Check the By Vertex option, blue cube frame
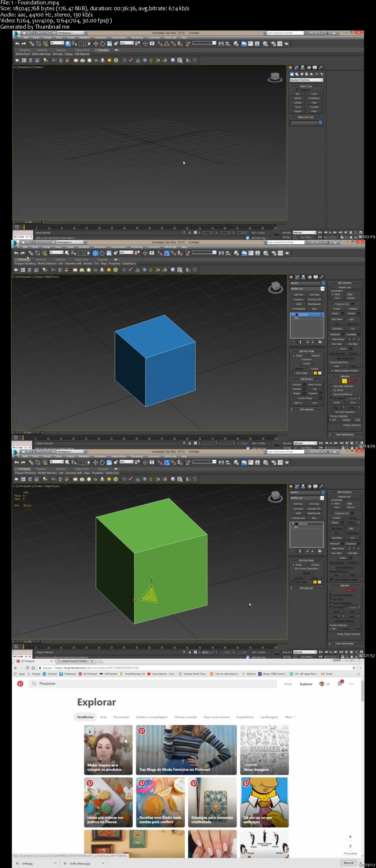The height and width of the screenshot is (868, 376). [x=331, y=390]
